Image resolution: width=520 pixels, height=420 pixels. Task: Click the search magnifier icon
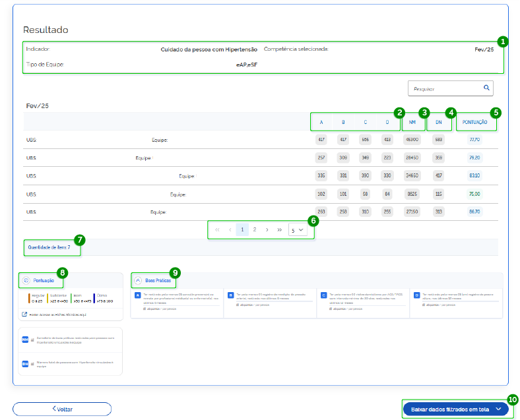coord(486,87)
